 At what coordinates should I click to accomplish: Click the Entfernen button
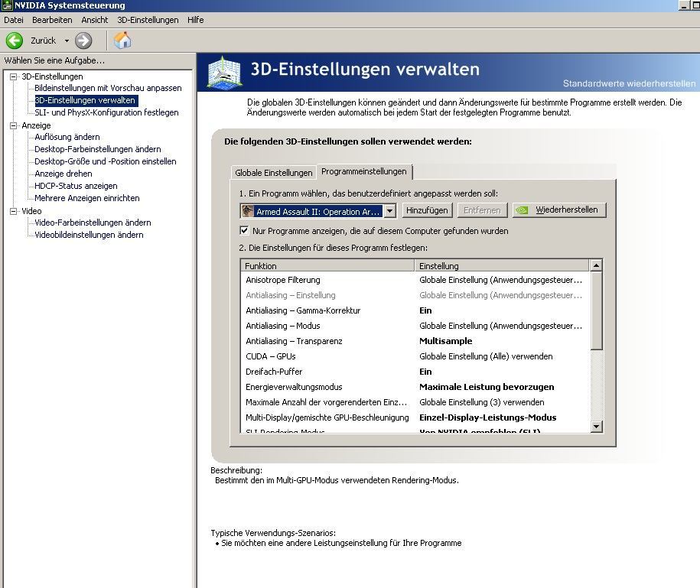482,210
